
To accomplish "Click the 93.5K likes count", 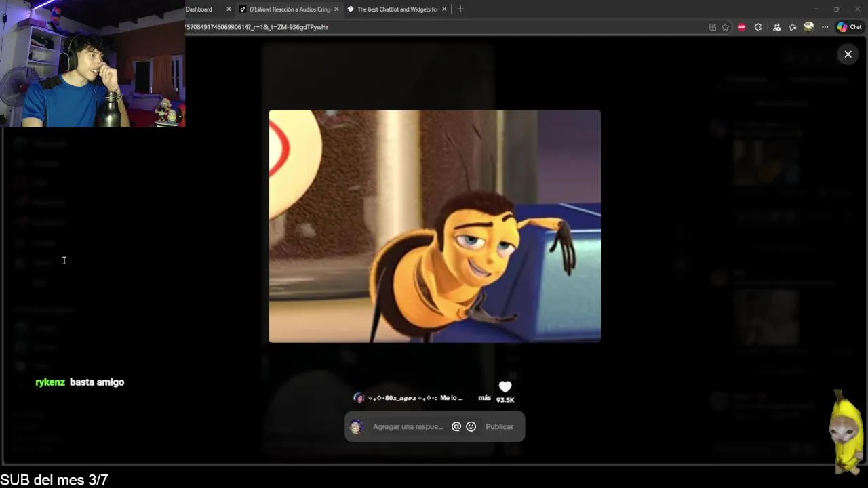I will pos(505,400).
